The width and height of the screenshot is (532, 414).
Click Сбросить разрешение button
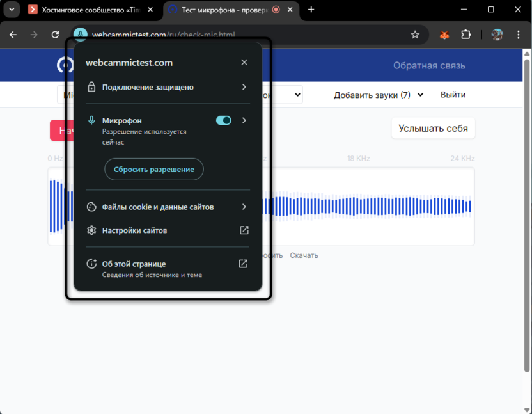tap(153, 169)
